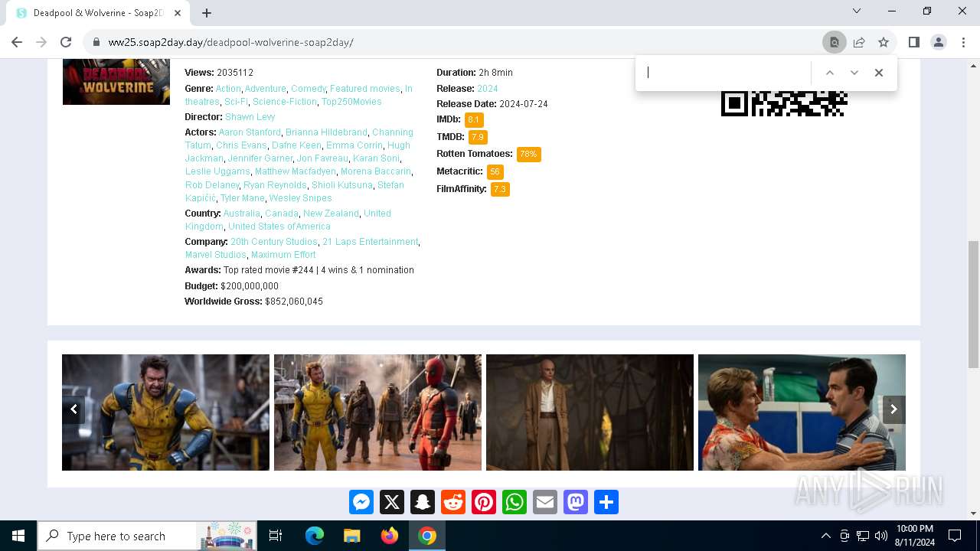Open 2024 release year link

[x=488, y=89]
